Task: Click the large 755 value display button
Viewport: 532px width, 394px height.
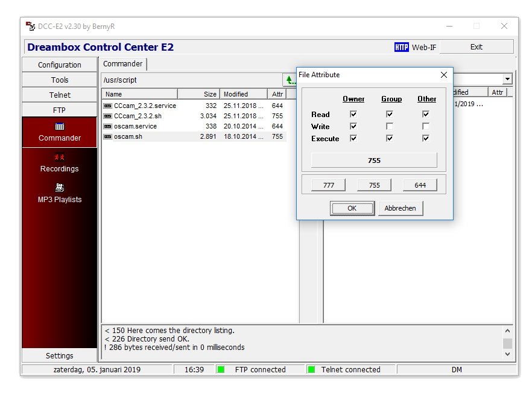Action: pyautogui.click(x=374, y=160)
